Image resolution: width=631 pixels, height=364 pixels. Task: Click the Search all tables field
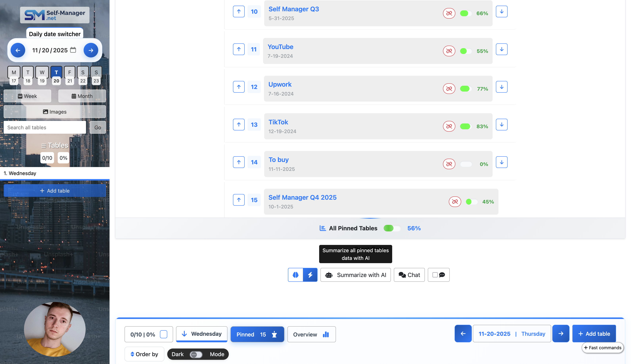pyautogui.click(x=45, y=127)
